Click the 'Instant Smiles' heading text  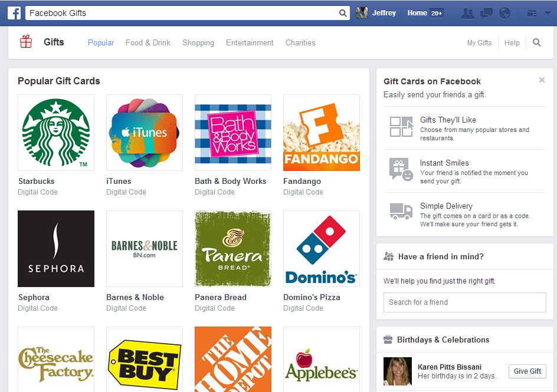(444, 163)
